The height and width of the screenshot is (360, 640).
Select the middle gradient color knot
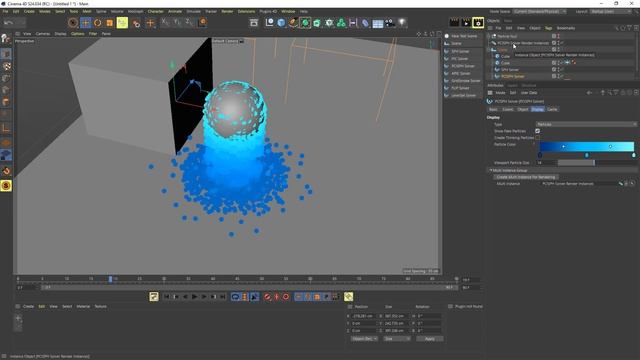pos(587,155)
